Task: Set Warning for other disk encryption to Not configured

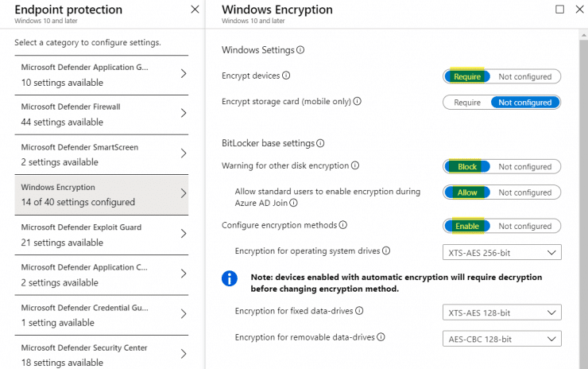Action: [x=524, y=167]
